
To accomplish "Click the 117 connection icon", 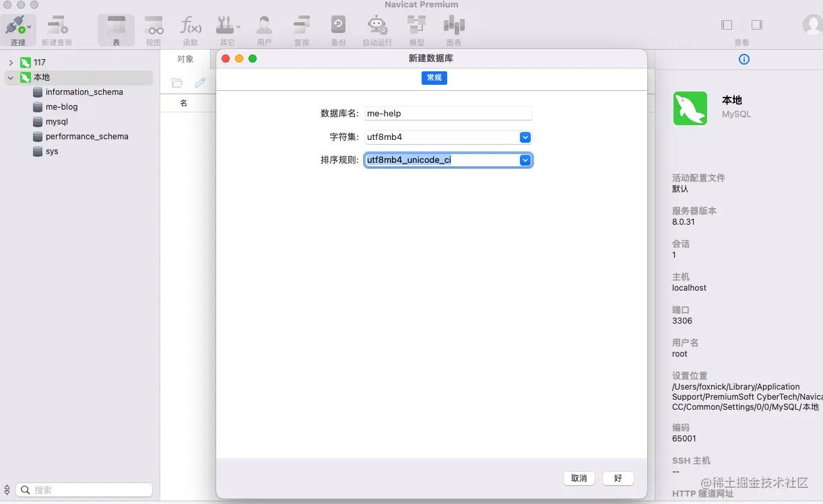I will pyautogui.click(x=26, y=63).
